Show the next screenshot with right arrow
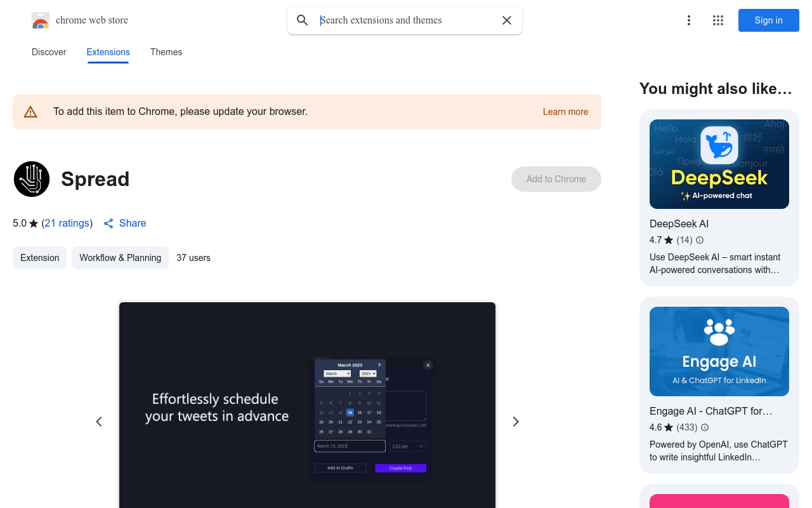 (x=516, y=422)
